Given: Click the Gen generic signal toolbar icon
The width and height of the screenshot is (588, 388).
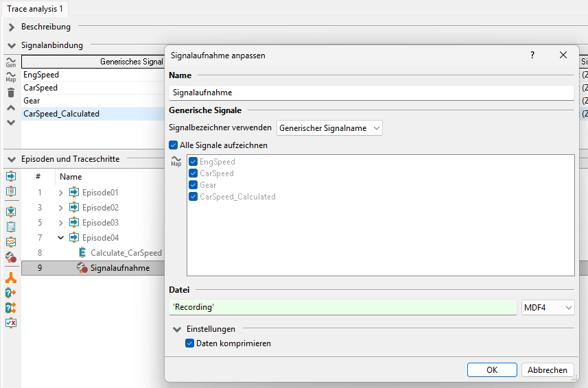Looking at the screenshot, I should [11, 62].
